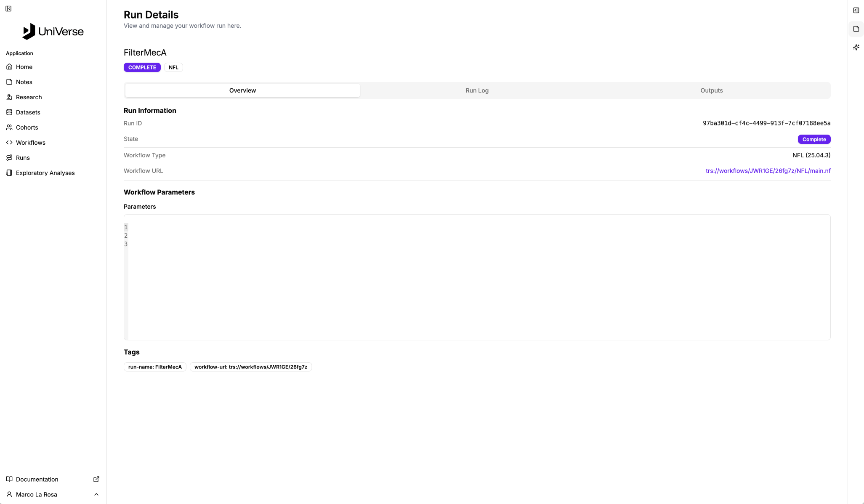The height and width of the screenshot is (504, 864).
Task: Open the notes document icon on right rail
Action: coord(856,29)
